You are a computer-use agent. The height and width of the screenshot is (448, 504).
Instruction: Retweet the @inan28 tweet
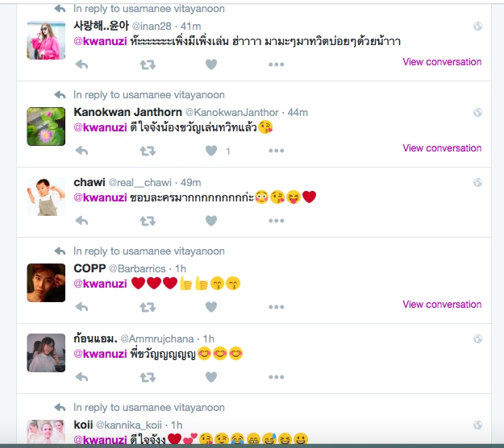pos(148,64)
